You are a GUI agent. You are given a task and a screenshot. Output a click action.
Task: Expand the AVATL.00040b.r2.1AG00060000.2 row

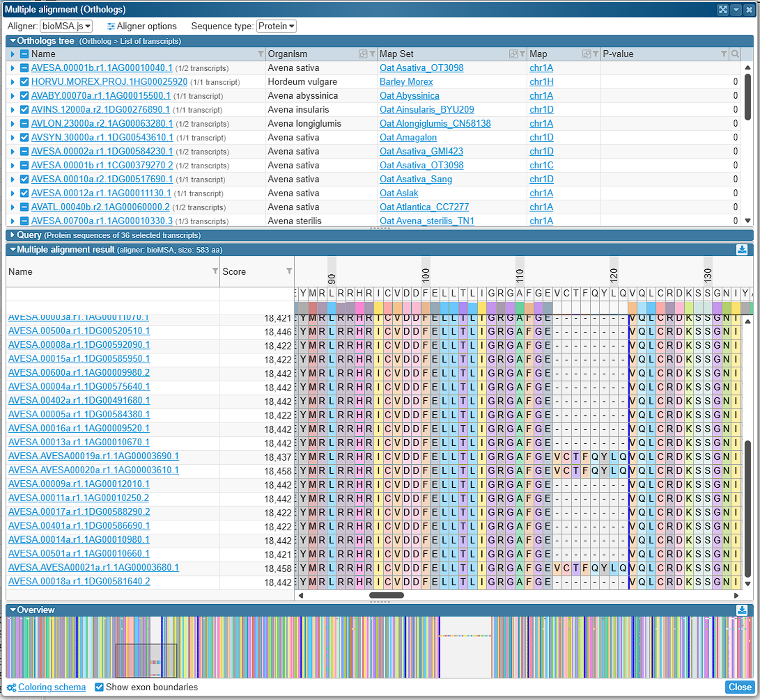point(12,207)
